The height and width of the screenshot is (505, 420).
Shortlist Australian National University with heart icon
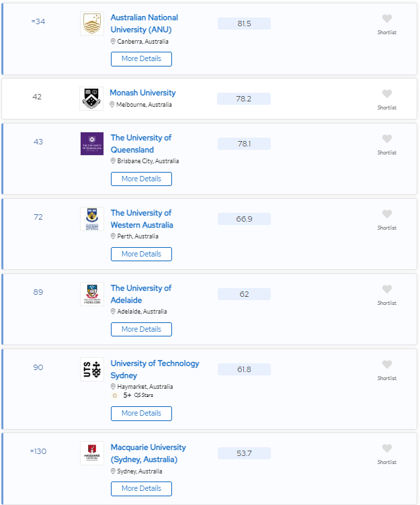(x=387, y=19)
